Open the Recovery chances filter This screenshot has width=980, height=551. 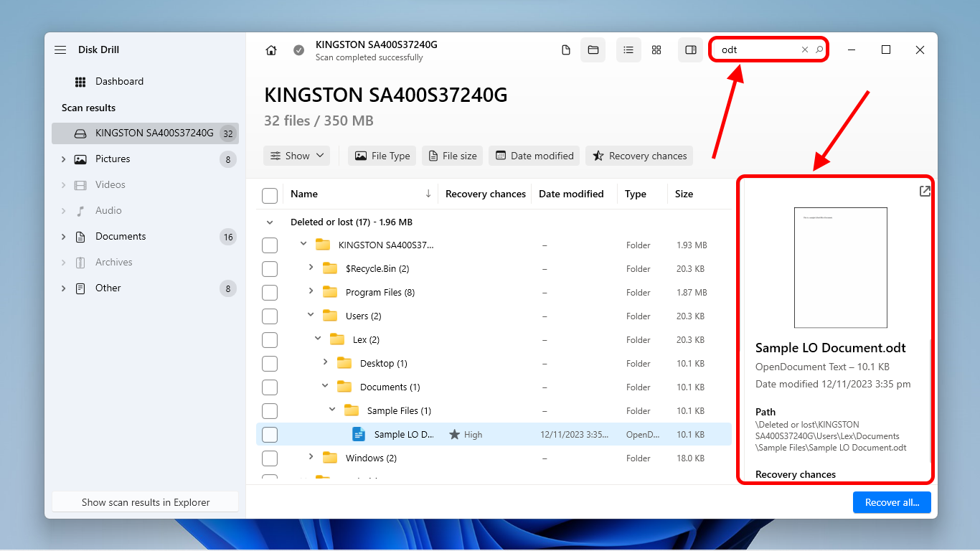(639, 156)
